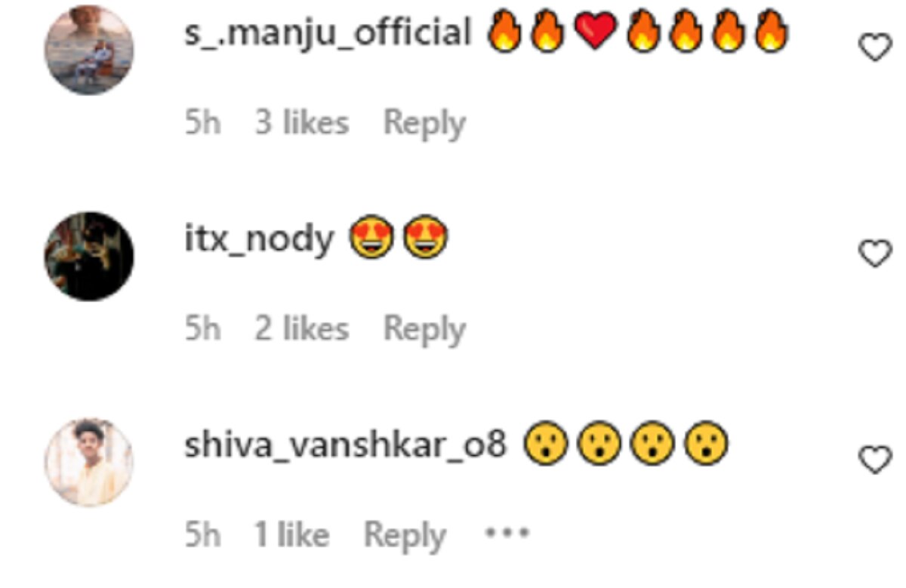
Task: Open the three-dot options on shiva_vanshkar_o8's comment
Action: [x=507, y=534]
